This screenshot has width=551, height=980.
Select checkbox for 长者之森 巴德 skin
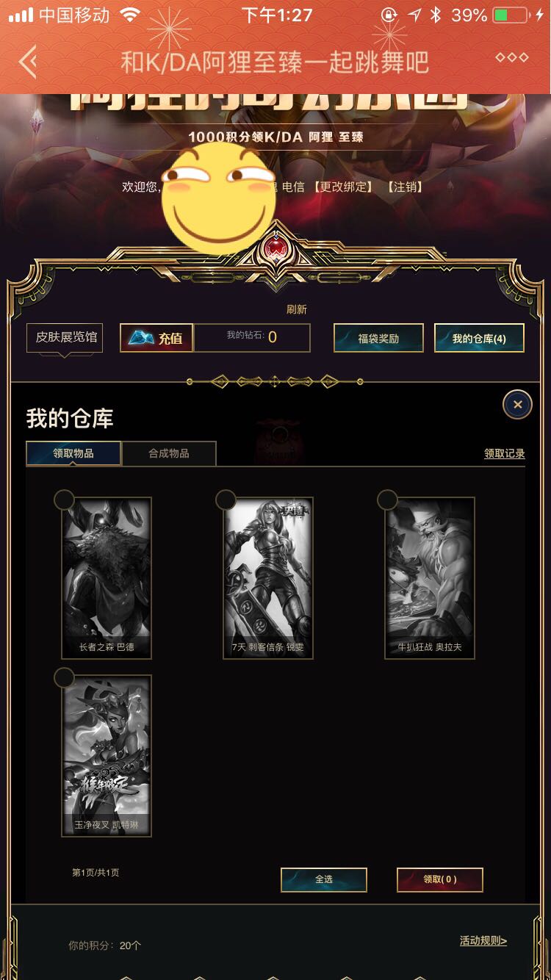65,500
